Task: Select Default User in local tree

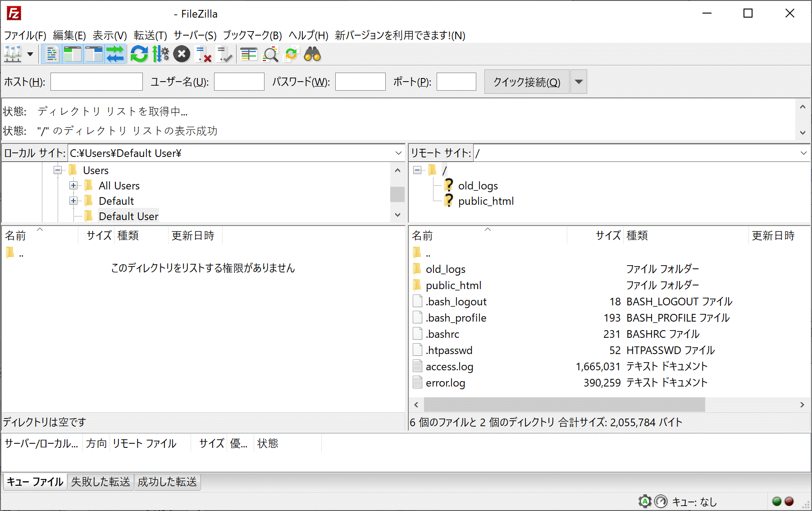Action: [x=128, y=216]
